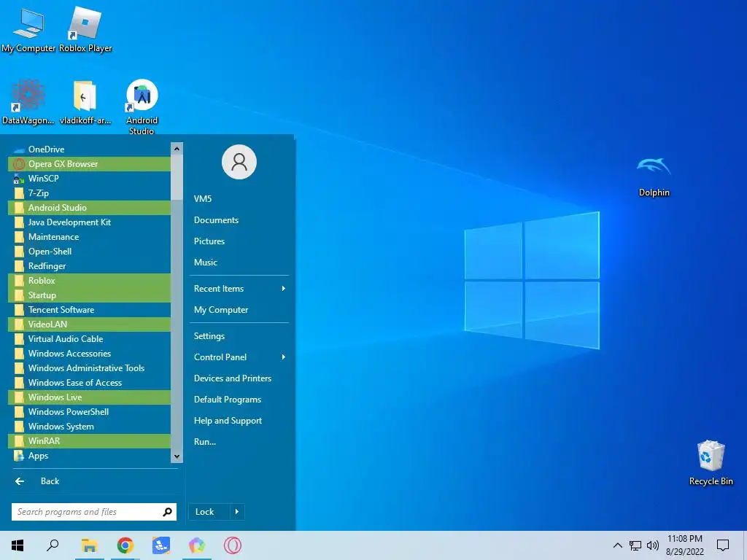Expand the Maintenance folder

pos(90,237)
